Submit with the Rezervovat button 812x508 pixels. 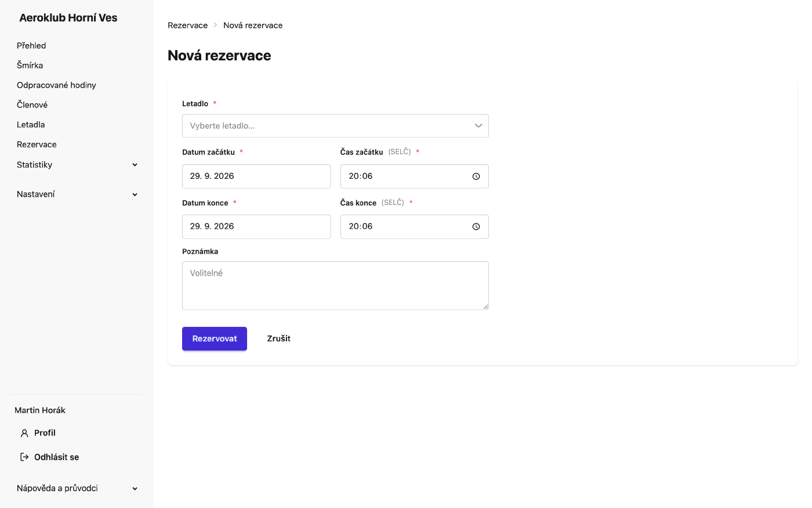pyautogui.click(x=215, y=339)
